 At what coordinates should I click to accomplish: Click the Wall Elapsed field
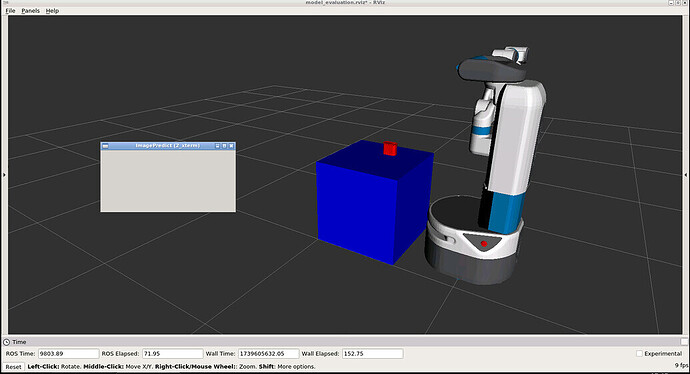[x=372, y=353]
